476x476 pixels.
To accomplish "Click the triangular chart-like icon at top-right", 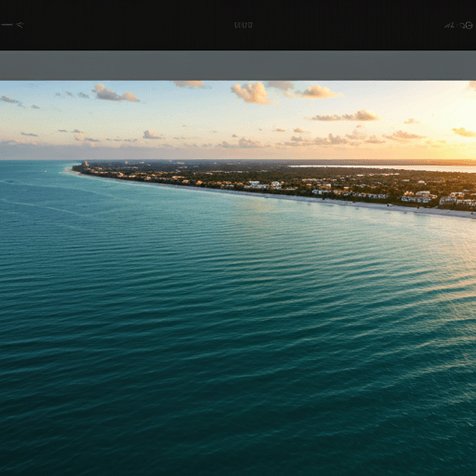I will coord(449,25).
